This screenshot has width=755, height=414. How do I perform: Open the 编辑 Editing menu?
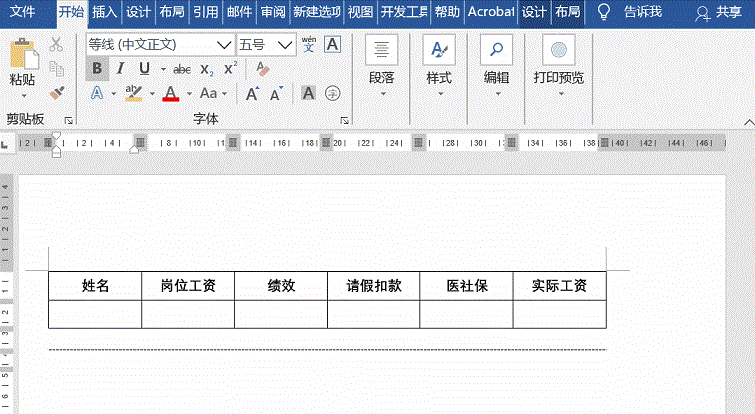pyautogui.click(x=496, y=66)
